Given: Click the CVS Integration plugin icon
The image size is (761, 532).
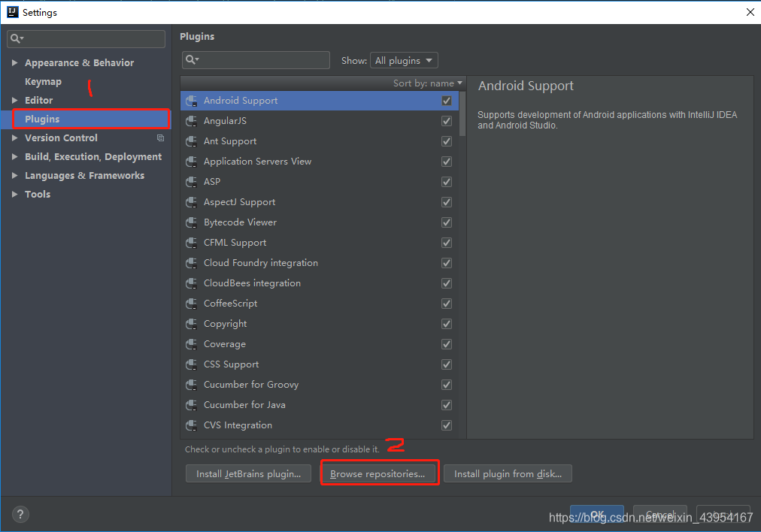Looking at the screenshot, I should coord(192,425).
